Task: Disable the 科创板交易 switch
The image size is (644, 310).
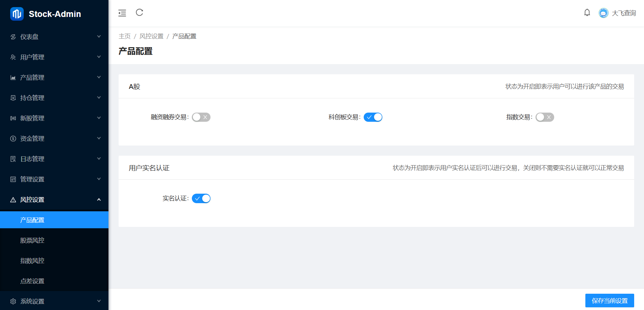Action: [373, 117]
